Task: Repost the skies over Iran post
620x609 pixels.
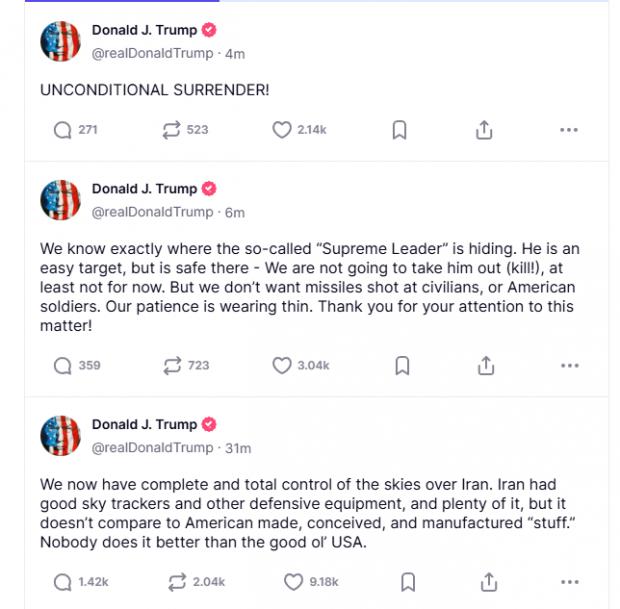Action: pos(176,582)
